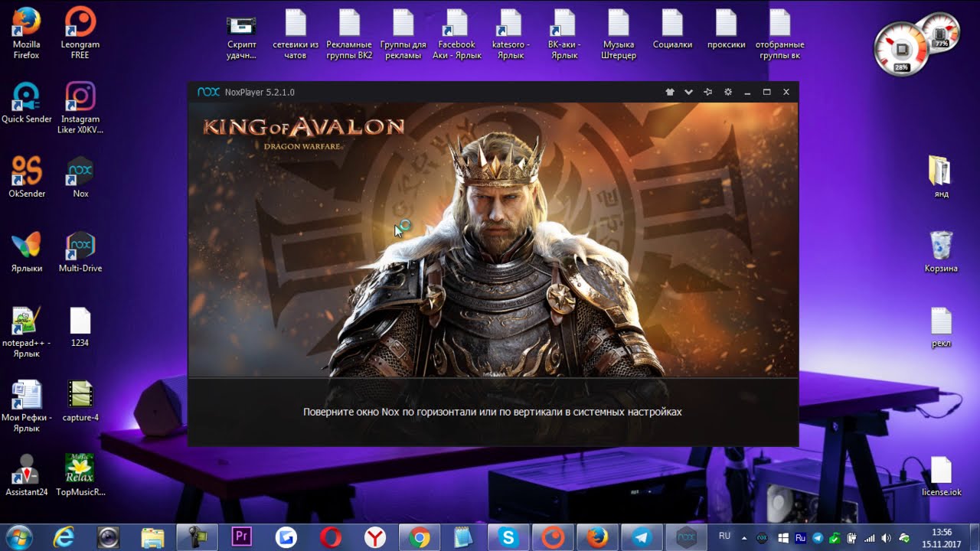
Task: Select the 1234 file on desktop
Action: [x=80, y=327]
